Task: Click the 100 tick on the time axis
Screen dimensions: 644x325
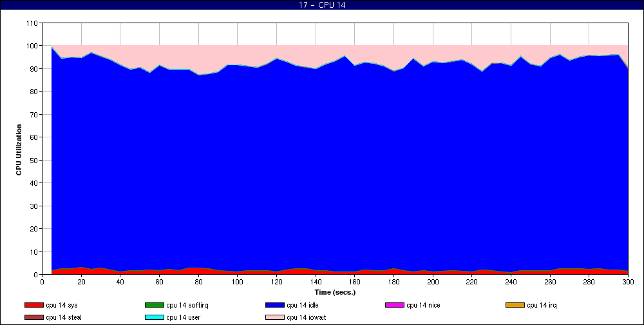Action: click(x=238, y=282)
